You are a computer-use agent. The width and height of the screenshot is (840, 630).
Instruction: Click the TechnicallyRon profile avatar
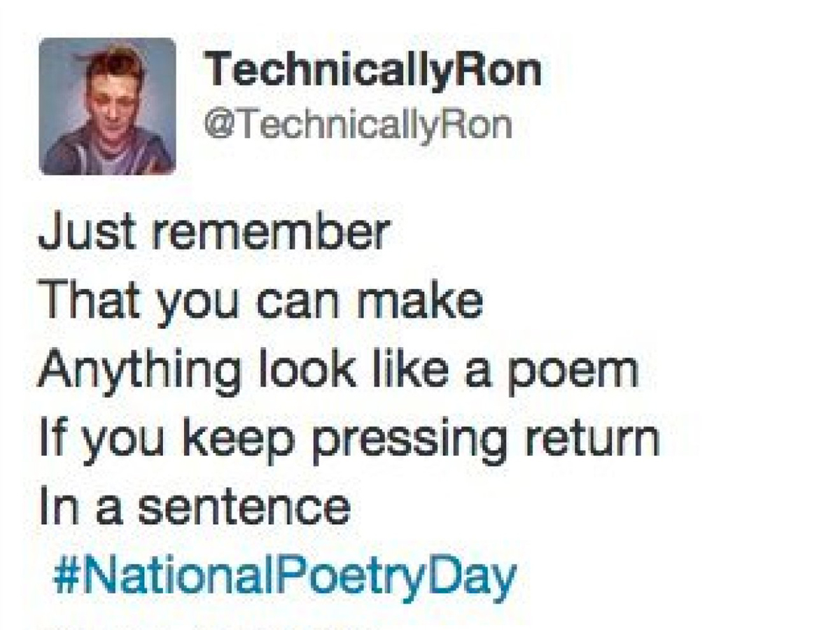[x=107, y=106]
